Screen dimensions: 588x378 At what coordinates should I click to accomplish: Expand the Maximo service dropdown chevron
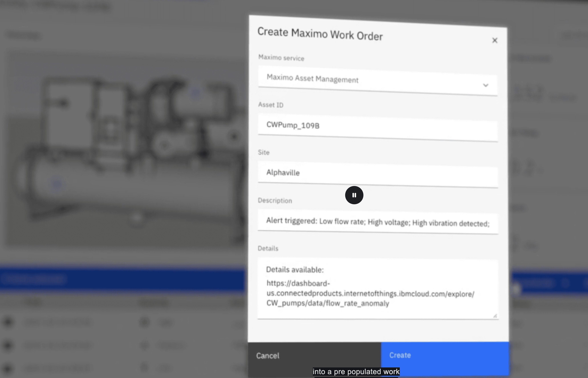pyautogui.click(x=486, y=85)
